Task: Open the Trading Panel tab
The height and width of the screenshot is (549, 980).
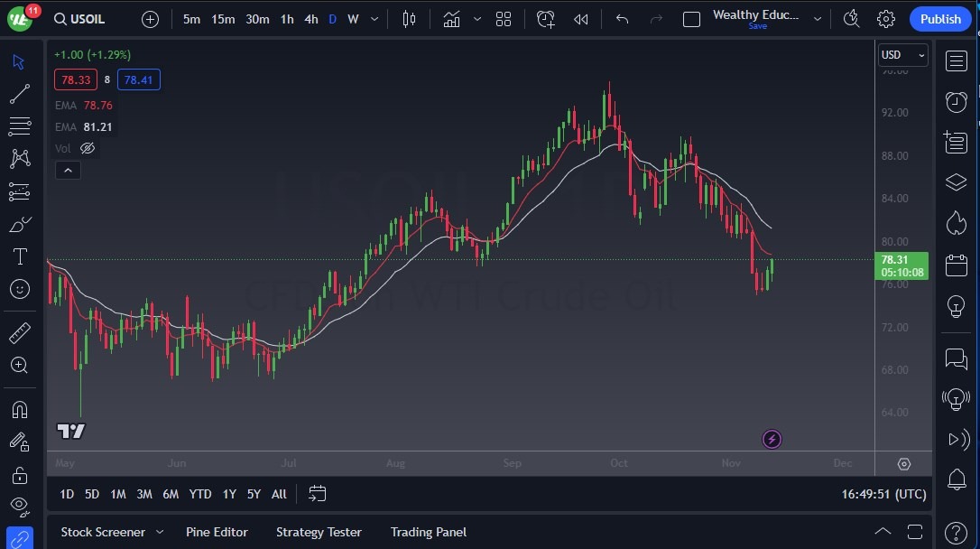Action: (x=428, y=532)
